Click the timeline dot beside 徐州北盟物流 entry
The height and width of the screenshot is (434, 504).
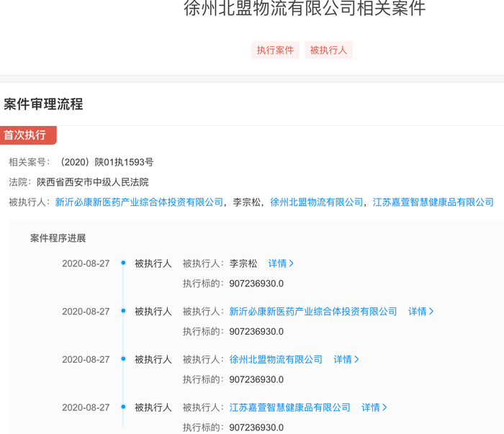tap(123, 358)
